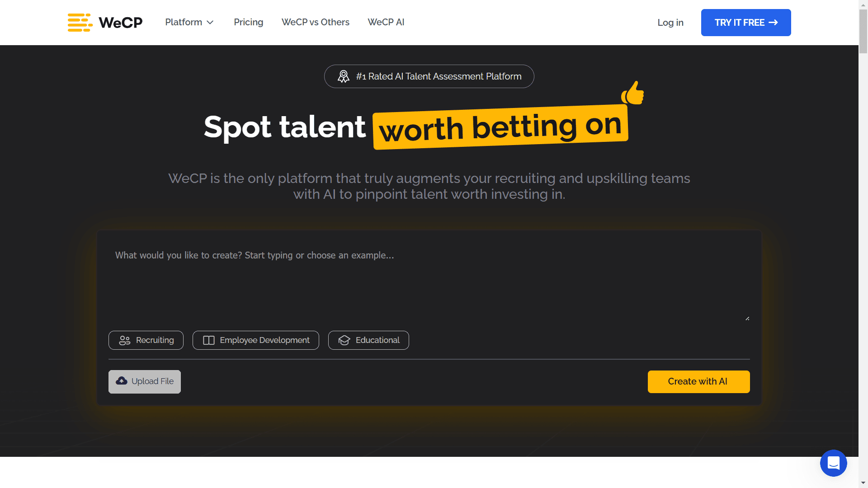
Task: Click the chevron next to Platform
Action: 210,23
